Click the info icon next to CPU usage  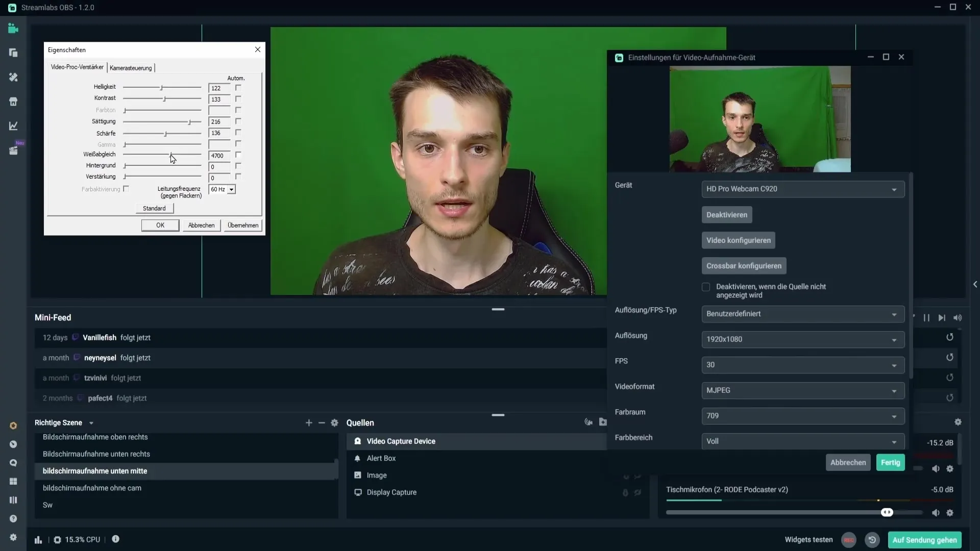point(116,539)
